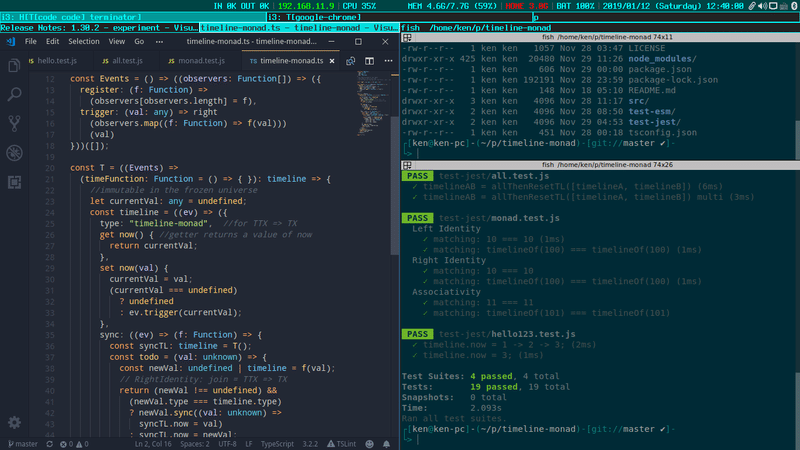The height and width of the screenshot is (450, 800).
Task: Click the master git branch in status bar
Action: (23, 444)
